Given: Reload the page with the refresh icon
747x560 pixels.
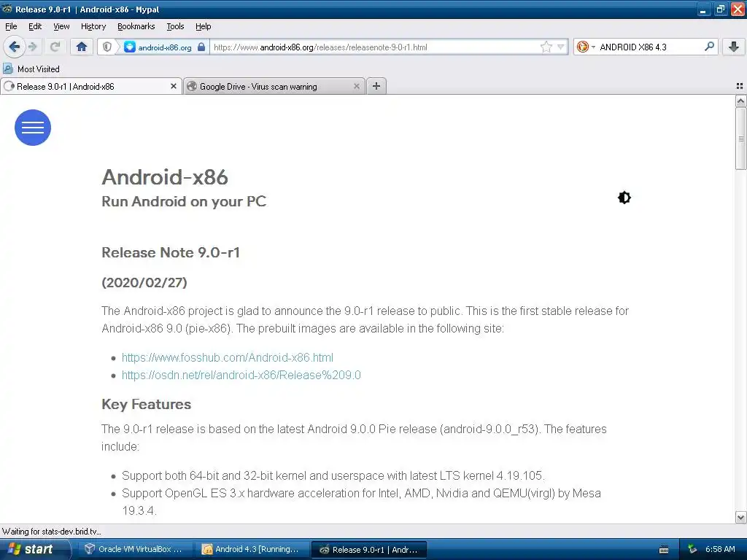Looking at the screenshot, I should click(55, 47).
